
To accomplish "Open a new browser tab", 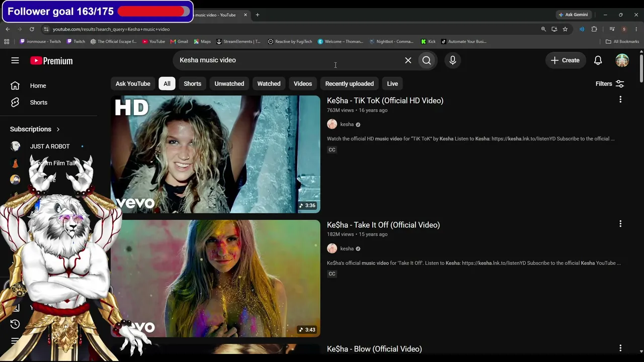I will 257,15.
